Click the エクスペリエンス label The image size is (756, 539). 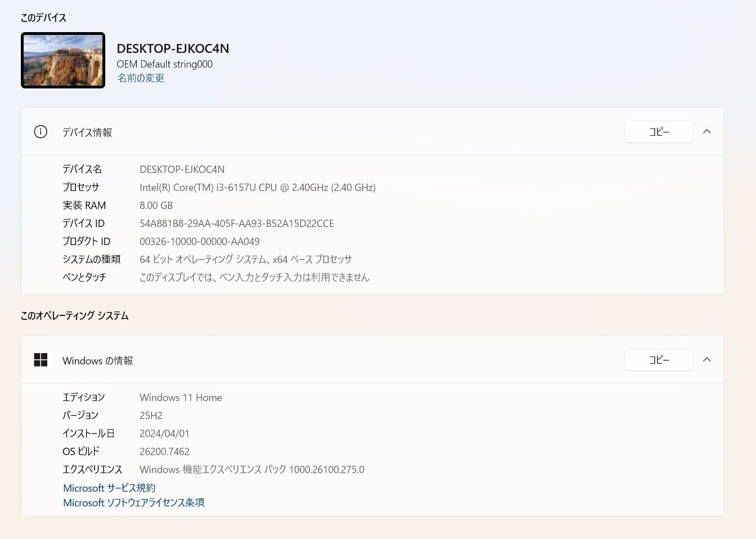(92, 470)
